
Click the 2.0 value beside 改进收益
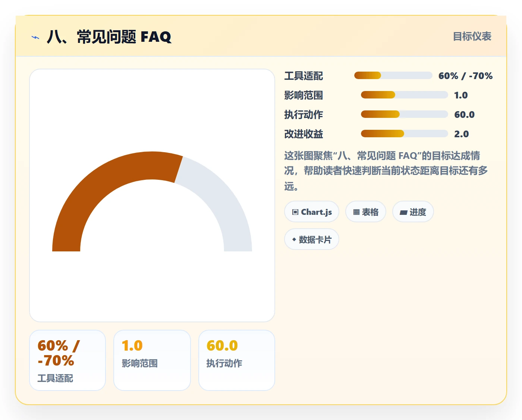pyautogui.click(x=461, y=134)
